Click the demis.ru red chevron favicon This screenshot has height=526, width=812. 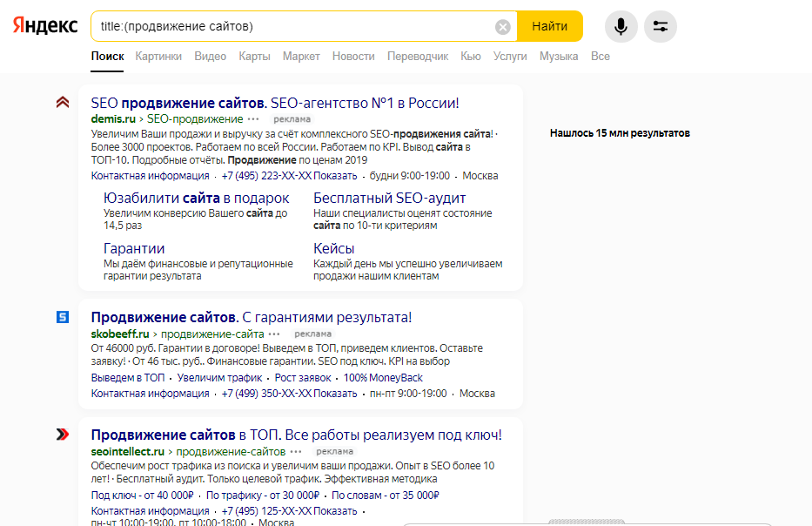(x=63, y=102)
